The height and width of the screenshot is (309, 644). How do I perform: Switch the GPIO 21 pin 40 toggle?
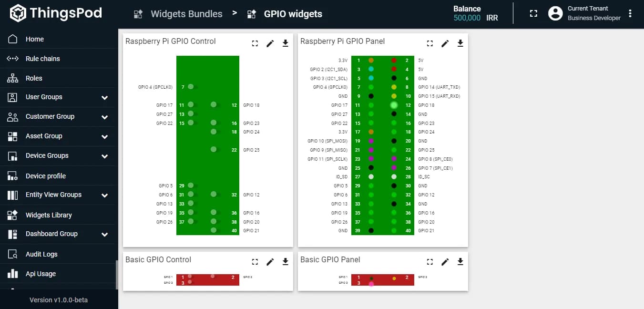pos(215,231)
